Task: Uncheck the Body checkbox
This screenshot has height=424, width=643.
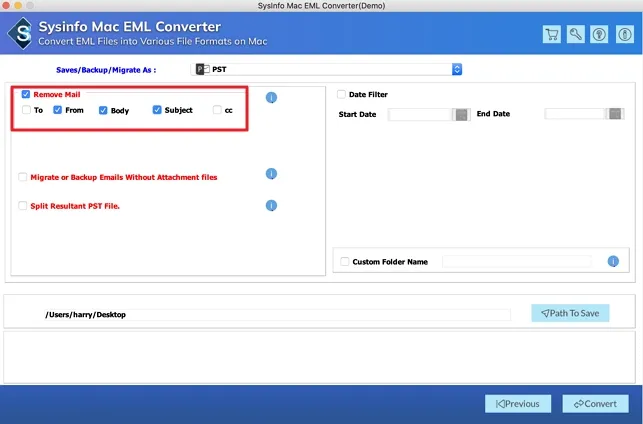Action: [x=103, y=110]
